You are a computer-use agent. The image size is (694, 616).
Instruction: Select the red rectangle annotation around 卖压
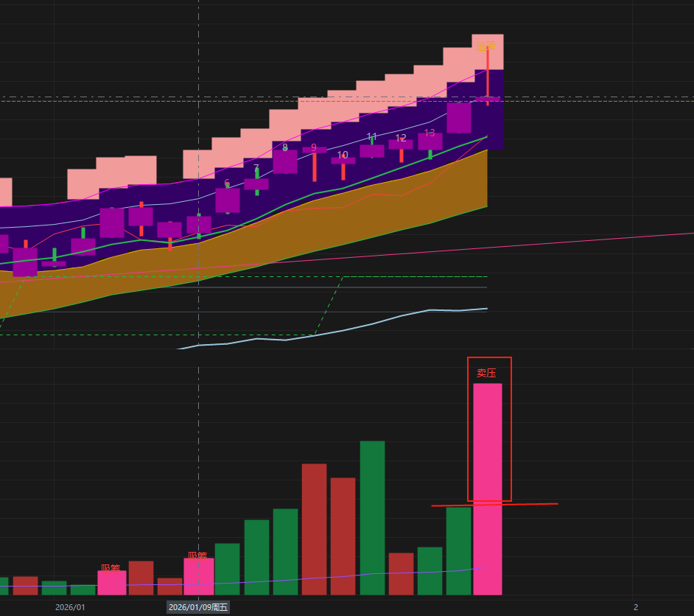tap(511, 427)
